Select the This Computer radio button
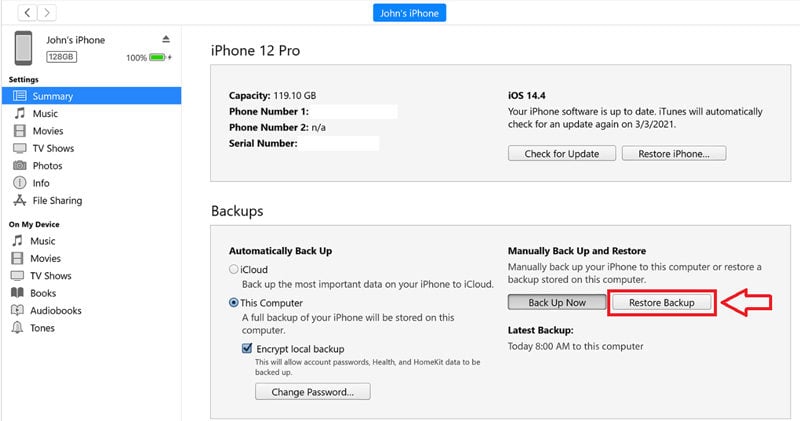 tap(234, 302)
